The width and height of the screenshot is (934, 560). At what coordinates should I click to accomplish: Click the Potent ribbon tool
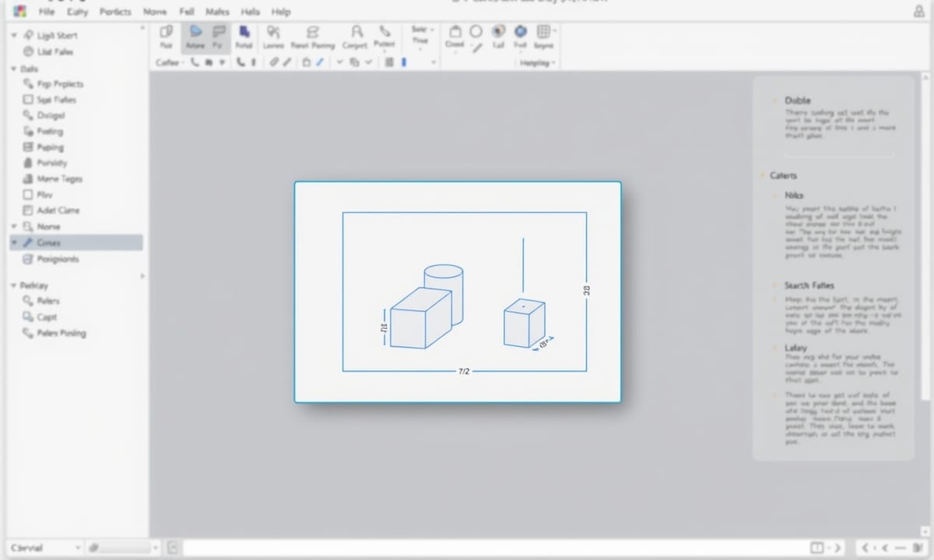[x=384, y=37]
